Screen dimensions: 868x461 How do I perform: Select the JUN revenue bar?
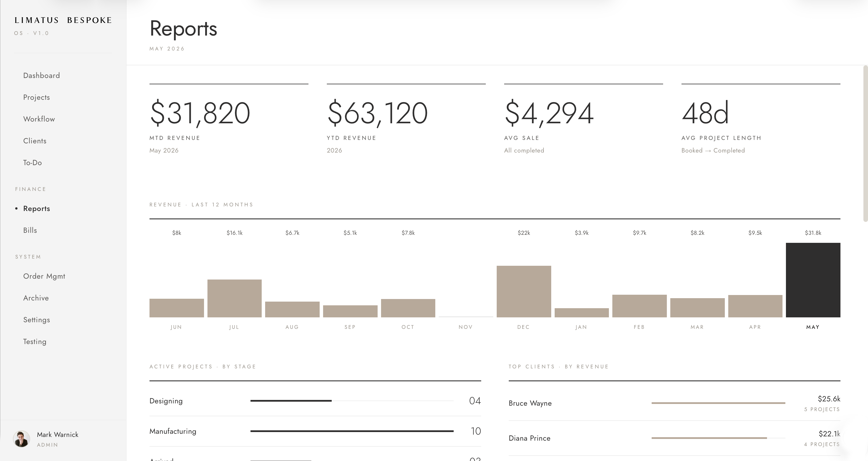coord(176,308)
